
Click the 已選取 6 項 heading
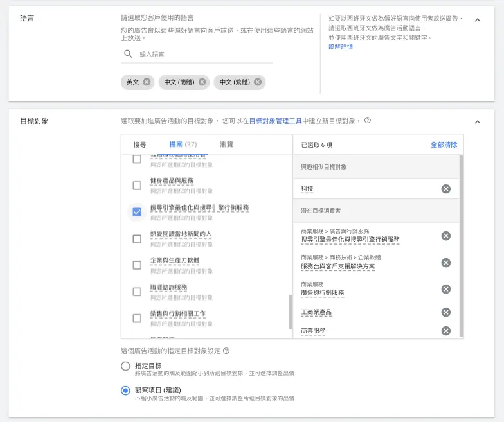316,145
